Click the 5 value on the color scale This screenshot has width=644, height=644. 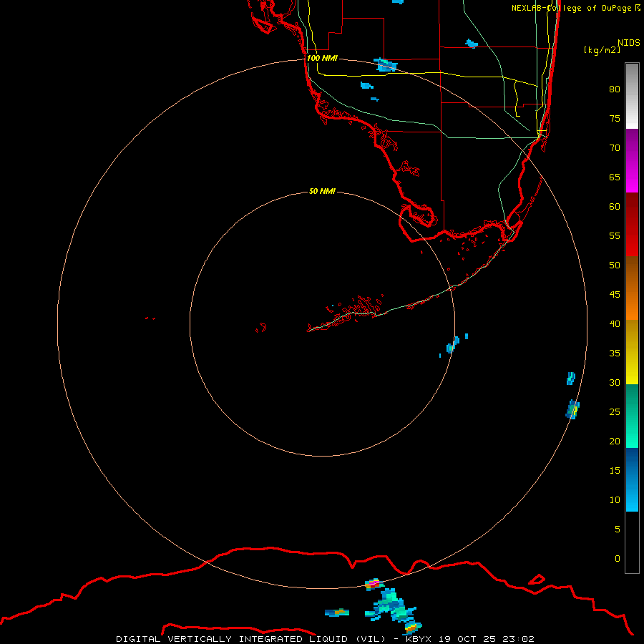point(618,530)
